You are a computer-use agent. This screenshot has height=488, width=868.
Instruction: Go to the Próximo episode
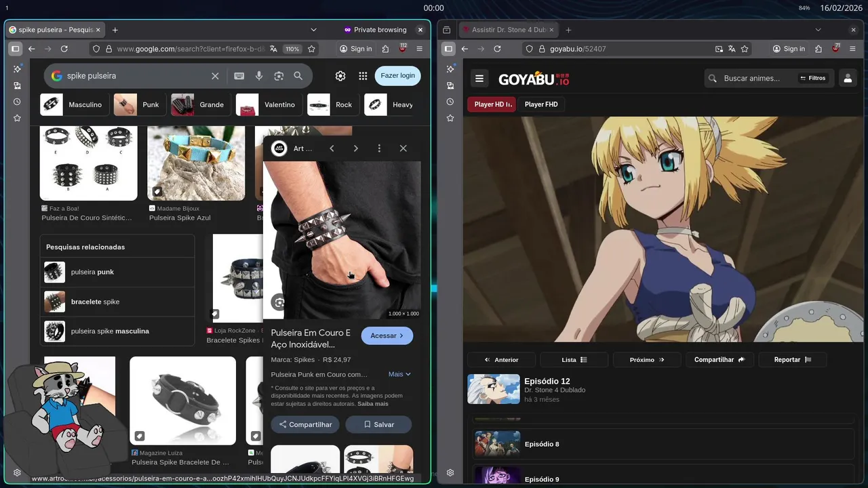(x=647, y=360)
